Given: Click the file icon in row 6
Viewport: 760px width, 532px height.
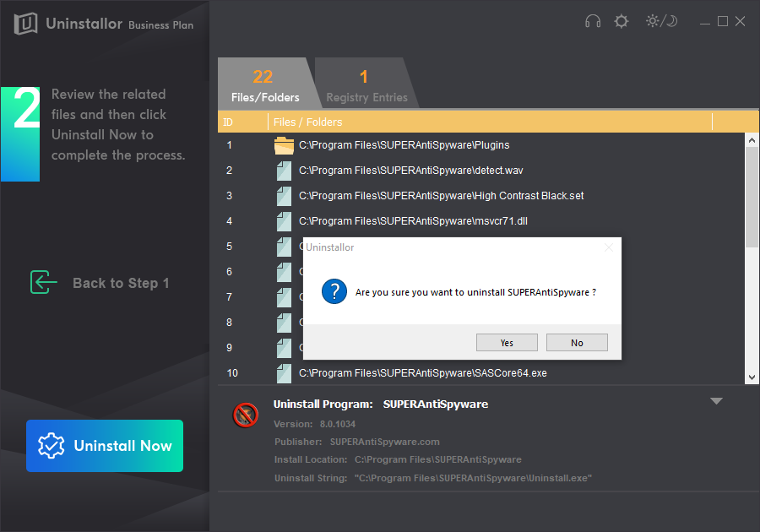Looking at the screenshot, I should pos(284,272).
